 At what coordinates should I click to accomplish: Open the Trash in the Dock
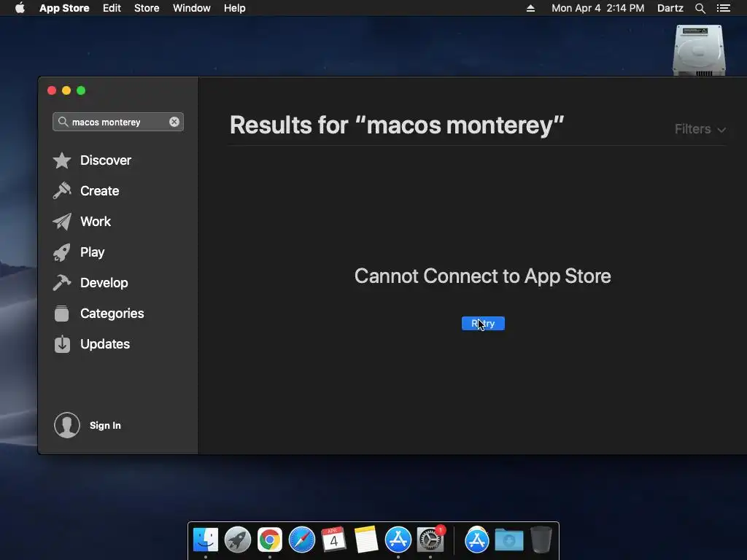click(x=541, y=540)
